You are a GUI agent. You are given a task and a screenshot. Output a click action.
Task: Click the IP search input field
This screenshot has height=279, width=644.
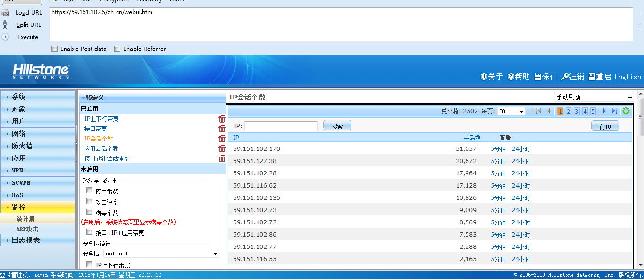(x=281, y=126)
